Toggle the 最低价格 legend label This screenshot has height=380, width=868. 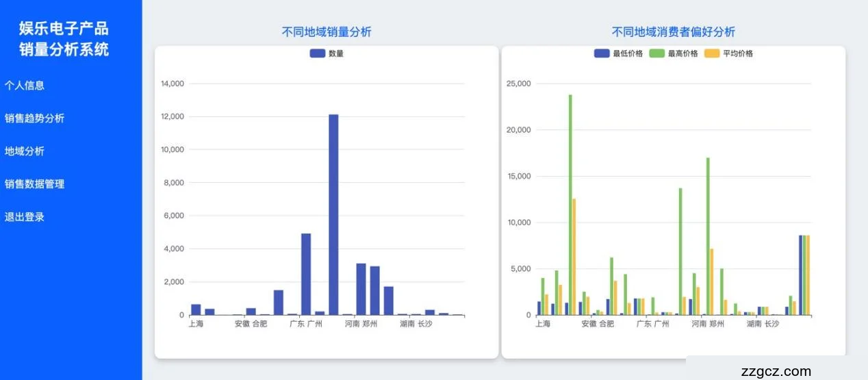[x=628, y=53]
